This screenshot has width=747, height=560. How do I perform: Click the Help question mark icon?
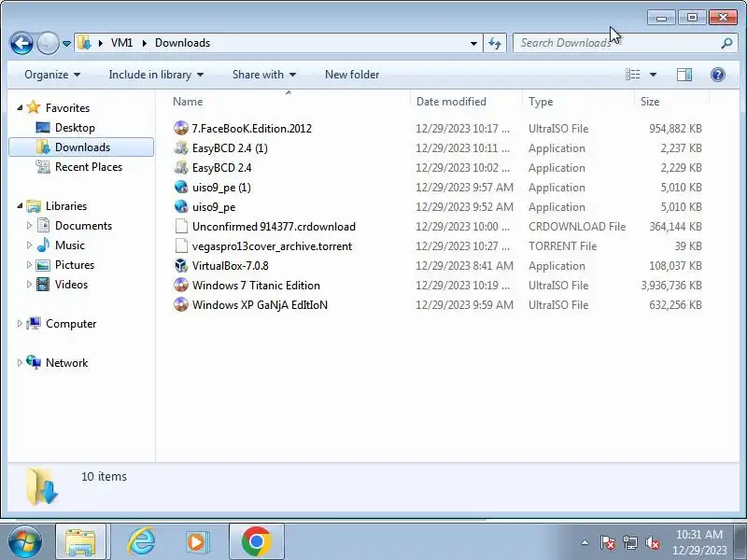point(717,75)
